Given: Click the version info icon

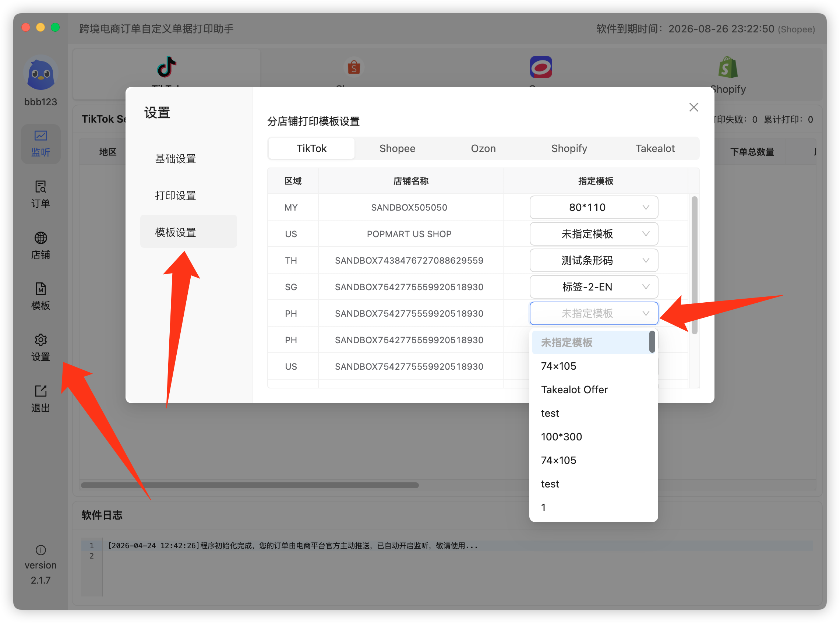Looking at the screenshot, I should coord(41,550).
